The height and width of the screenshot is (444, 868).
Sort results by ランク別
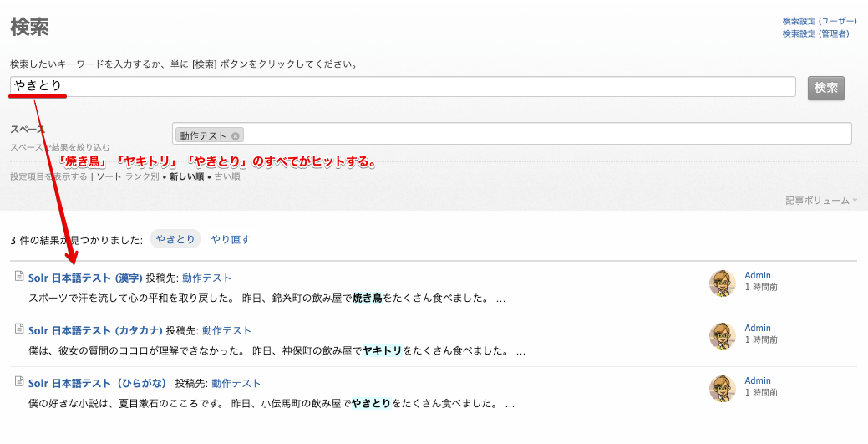[x=142, y=176]
